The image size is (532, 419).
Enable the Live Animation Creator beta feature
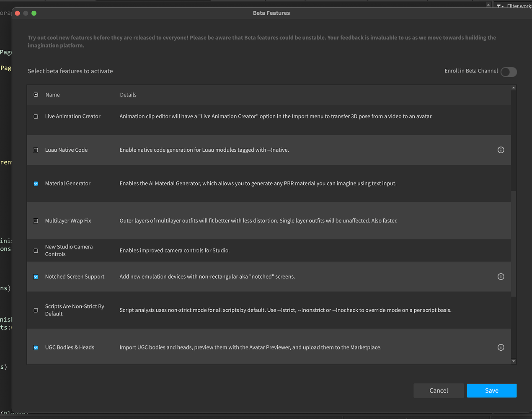pyautogui.click(x=36, y=116)
